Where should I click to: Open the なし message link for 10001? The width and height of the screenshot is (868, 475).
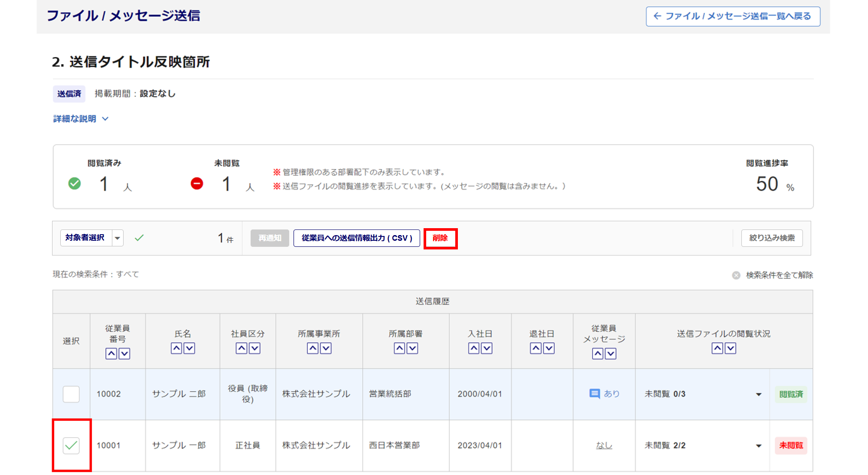point(604,446)
